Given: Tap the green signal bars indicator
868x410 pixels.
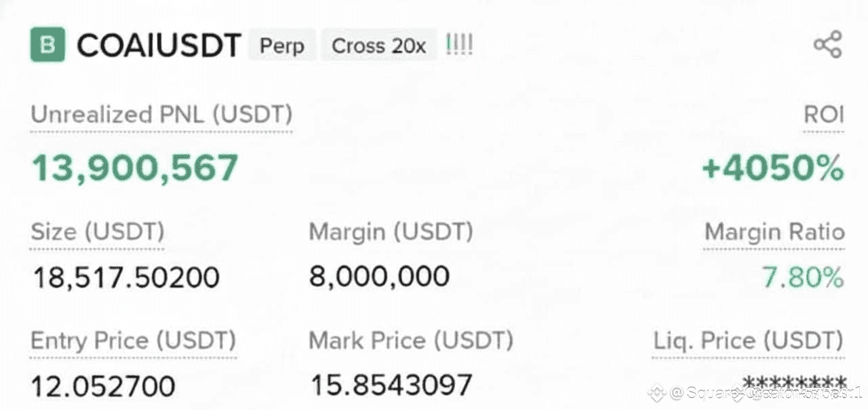Looking at the screenshot, I should tap(459, 45).
